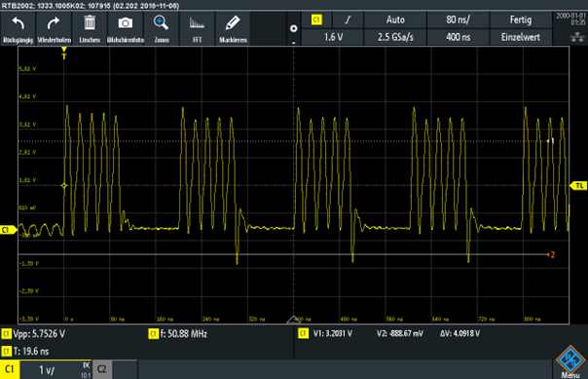Click the Einzelwert acquisition mode
The image size is (588, 379).
pyautogui.click(x=521, y=37)
